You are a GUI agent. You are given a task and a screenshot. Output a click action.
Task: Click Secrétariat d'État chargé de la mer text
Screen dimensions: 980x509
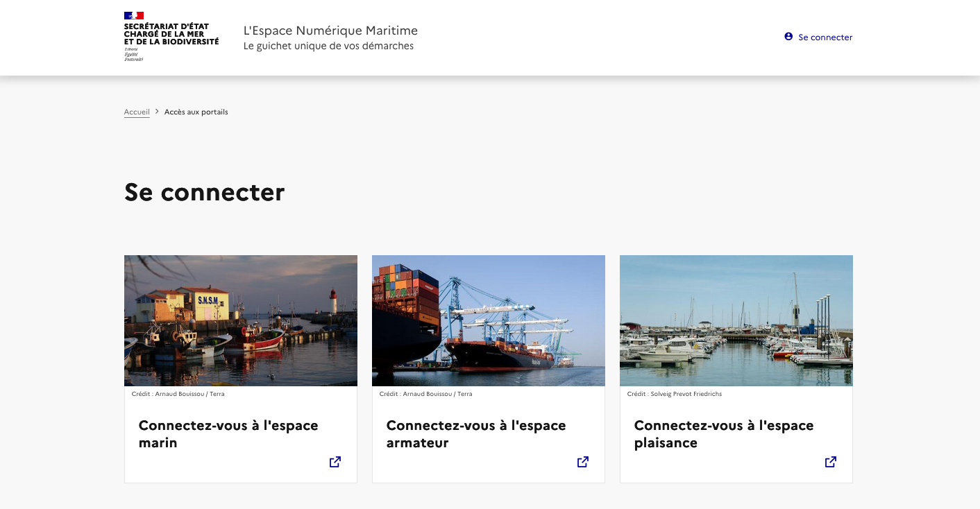pos(171,34)
